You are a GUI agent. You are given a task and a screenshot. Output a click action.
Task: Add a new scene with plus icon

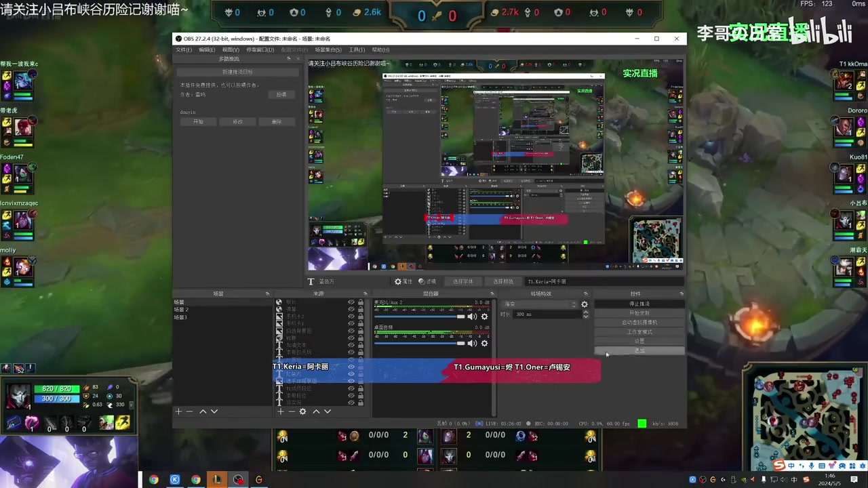pos(178,411)
